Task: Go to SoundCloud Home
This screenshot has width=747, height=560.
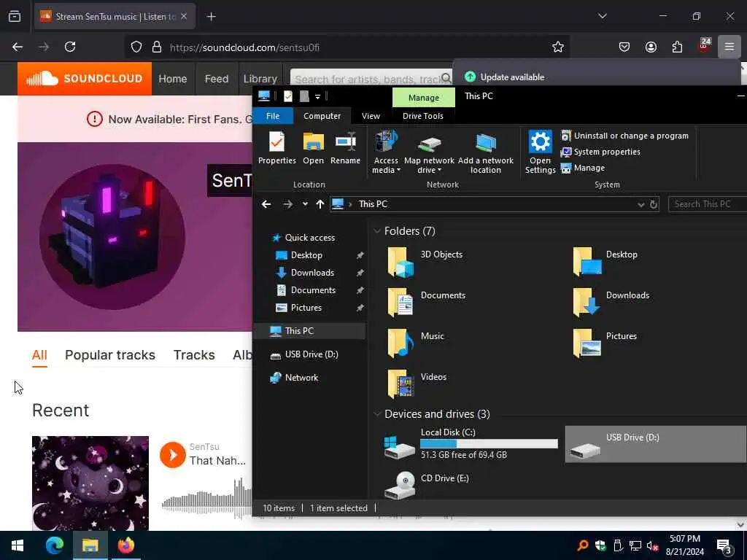Action: click(x=172, y=79)
